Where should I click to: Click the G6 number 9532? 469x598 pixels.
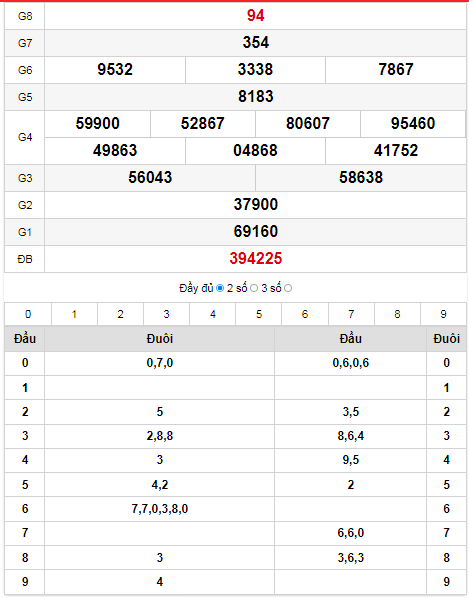pyautogui.click(x=115, y=69)
